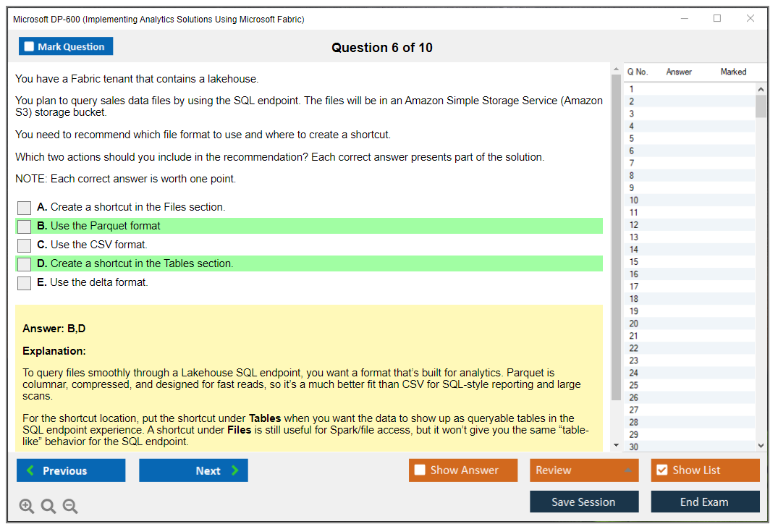The height and width of the screenshot is (532, 778).
Task: Collapse the Review panel using its chevron
Action: click(629, 470)
